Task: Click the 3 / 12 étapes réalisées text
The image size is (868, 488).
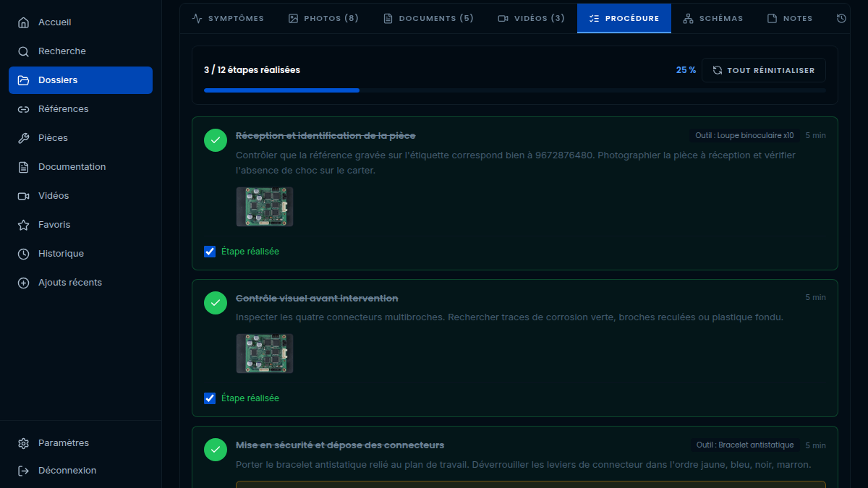Action: [x=252, y=70]
